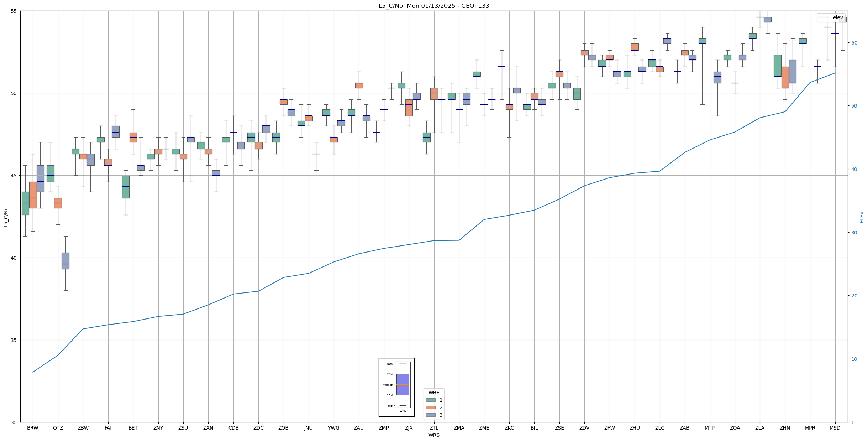Image resolution: width=868 pixels, height=441 pixels.
Task: Click the ZME station tick label
Action: coord(484,428)
